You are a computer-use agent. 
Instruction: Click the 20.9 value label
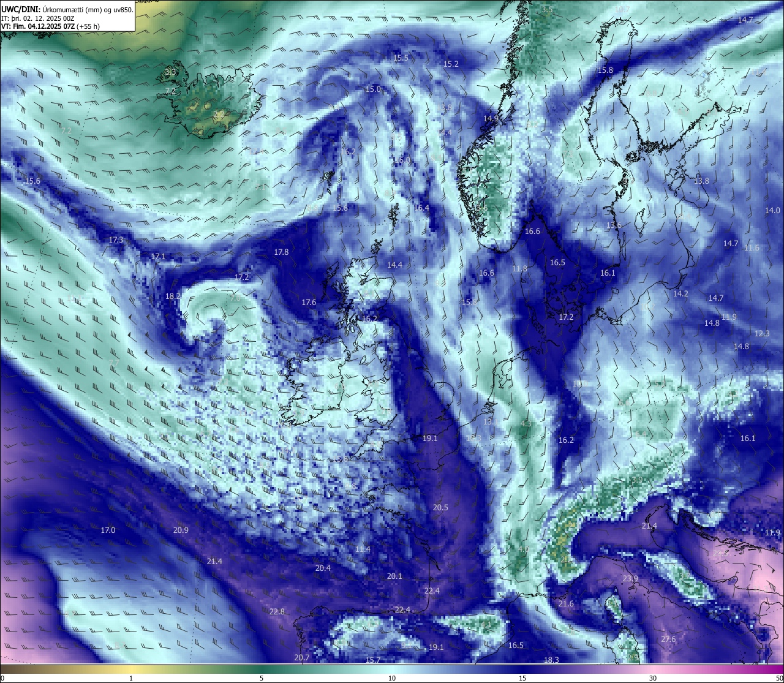pos(181,530)
